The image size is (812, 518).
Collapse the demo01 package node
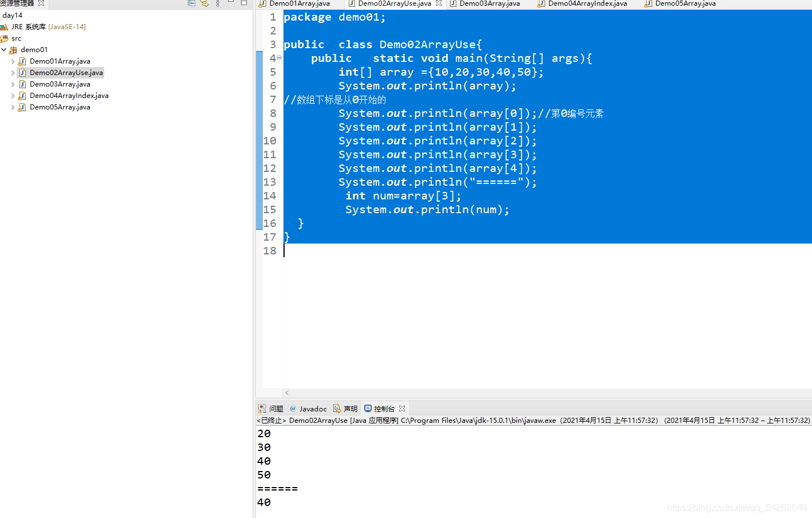pyautogui.click(x=4, y=50)
